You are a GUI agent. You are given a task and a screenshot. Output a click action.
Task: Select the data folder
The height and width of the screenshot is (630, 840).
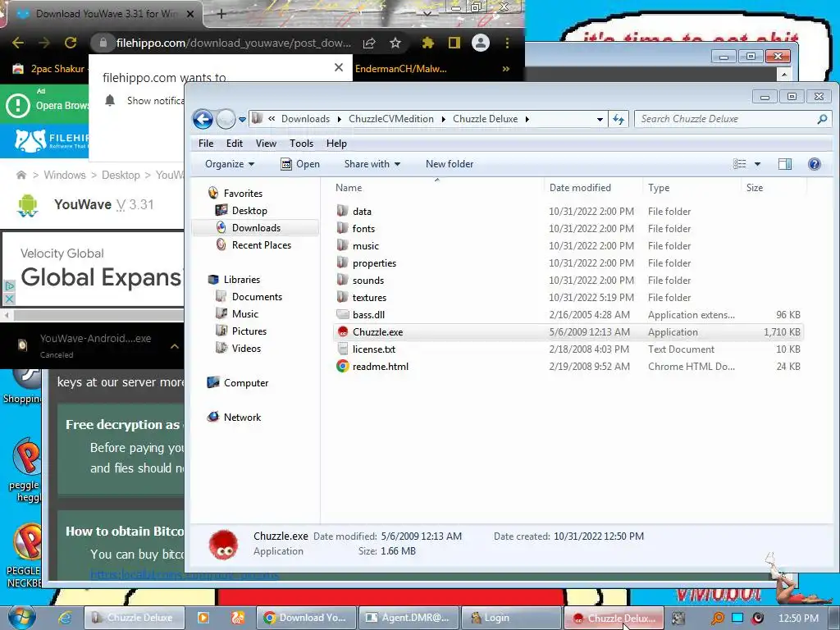click(x=362, y=212)
